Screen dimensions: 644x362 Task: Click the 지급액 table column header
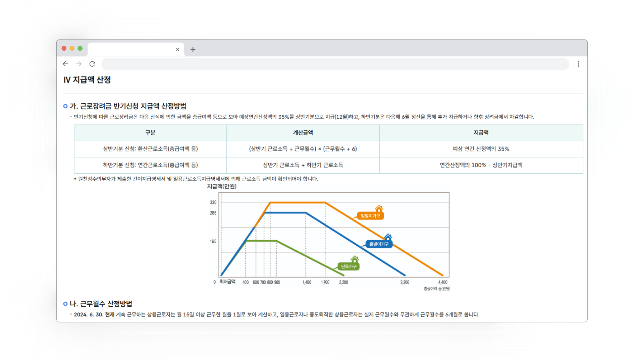click(x=481, y=133)
